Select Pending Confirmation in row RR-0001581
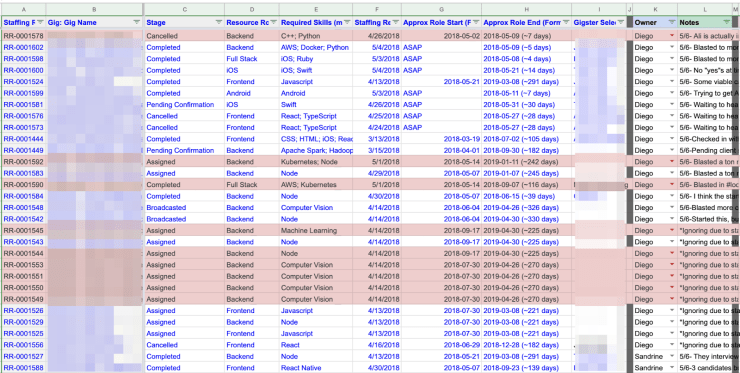The width and height of the screenshot is (740, 373). pyautogui.click(x=185, y=105)
